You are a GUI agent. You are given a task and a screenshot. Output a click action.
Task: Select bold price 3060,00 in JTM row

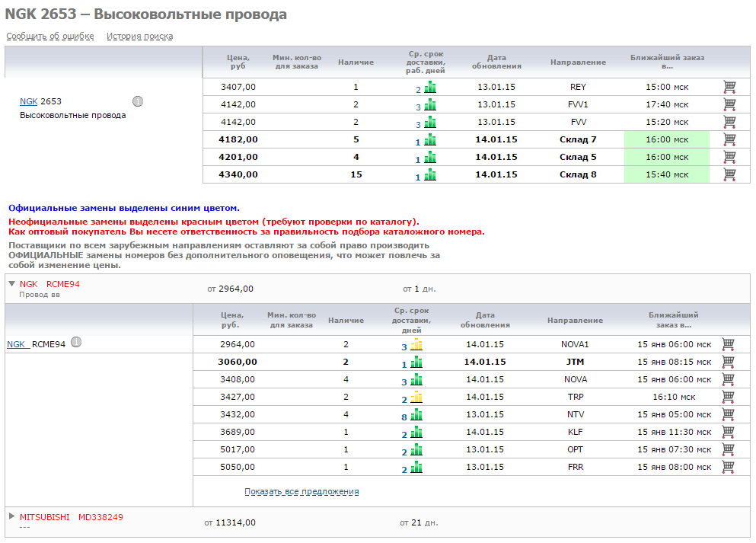point(238,362)
